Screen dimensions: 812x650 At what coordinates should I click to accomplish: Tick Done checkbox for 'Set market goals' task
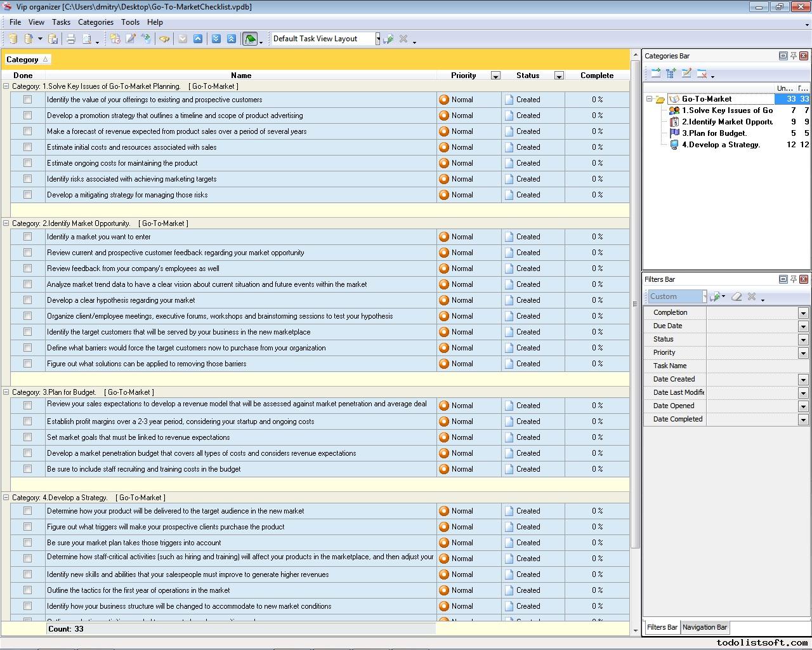[x=27, y=437]
